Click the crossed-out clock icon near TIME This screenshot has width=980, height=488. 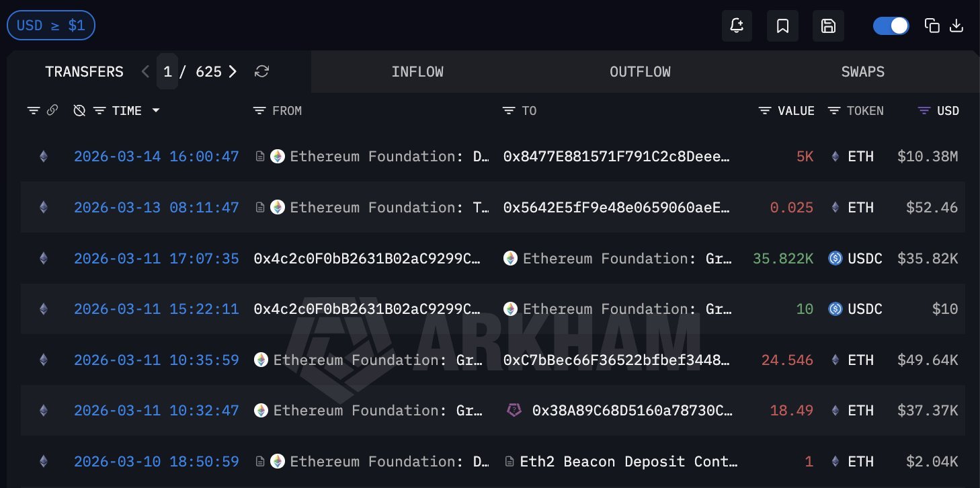coord(79,110)
